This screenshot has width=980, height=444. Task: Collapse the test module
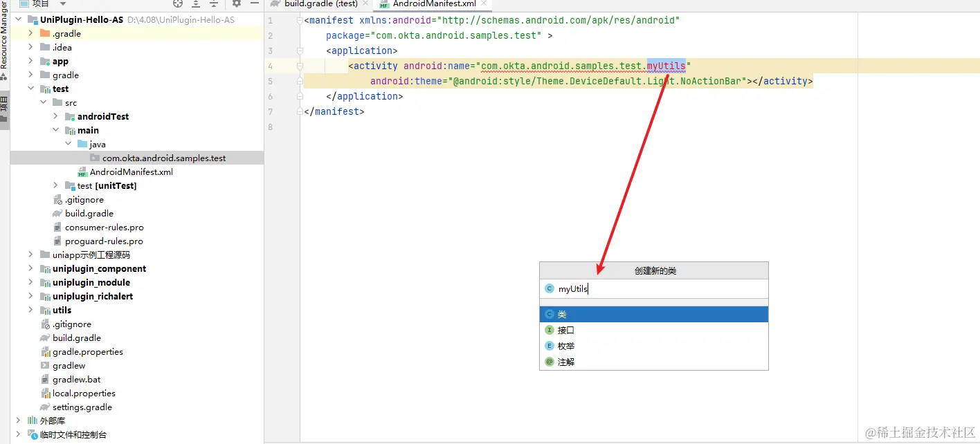tap(30, 89)
